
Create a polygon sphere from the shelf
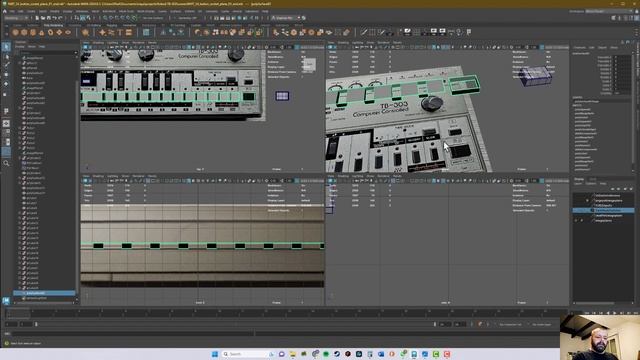point(15,32)
